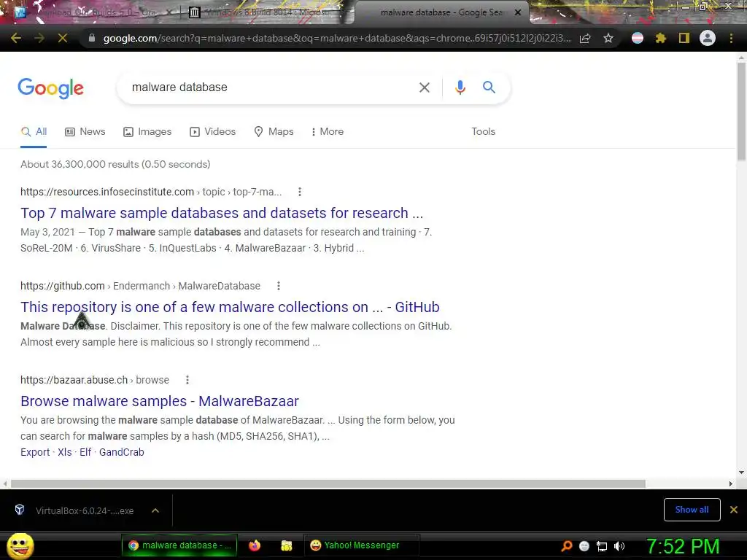Viewport: 747px width, 560px height.
Task: Click the Google logo
Action: (x=51, y=88)
